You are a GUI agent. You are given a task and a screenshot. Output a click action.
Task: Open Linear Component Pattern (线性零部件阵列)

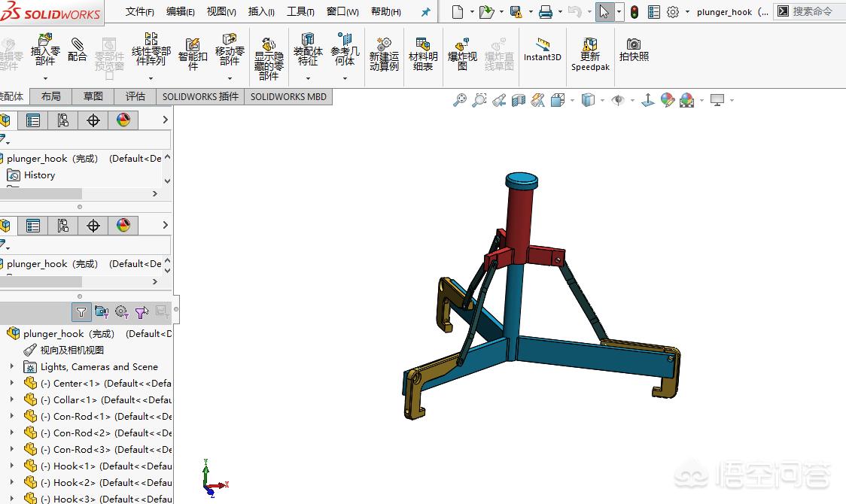click(151, 50)
